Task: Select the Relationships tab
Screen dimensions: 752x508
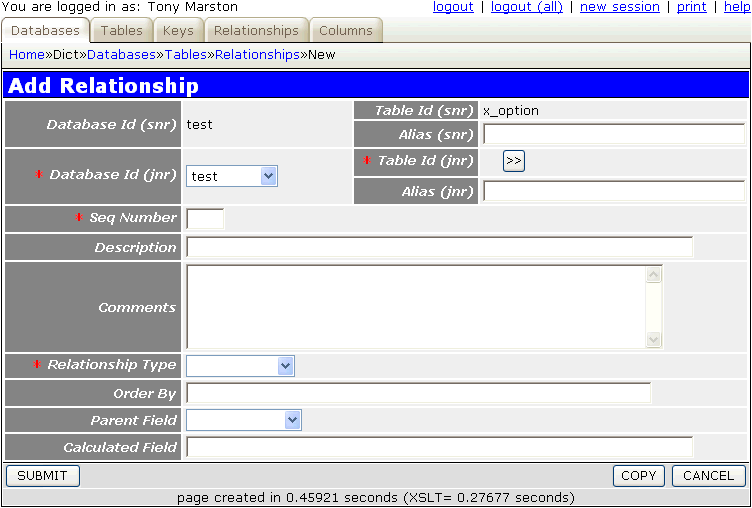Action: click(x=256, y=31)
